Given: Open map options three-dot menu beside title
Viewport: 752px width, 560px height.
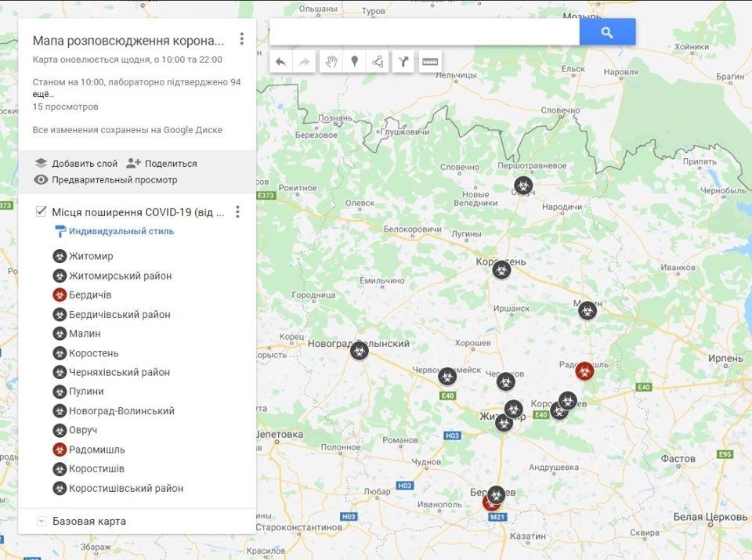Looking at the screenshot, I should pos(242,39).
